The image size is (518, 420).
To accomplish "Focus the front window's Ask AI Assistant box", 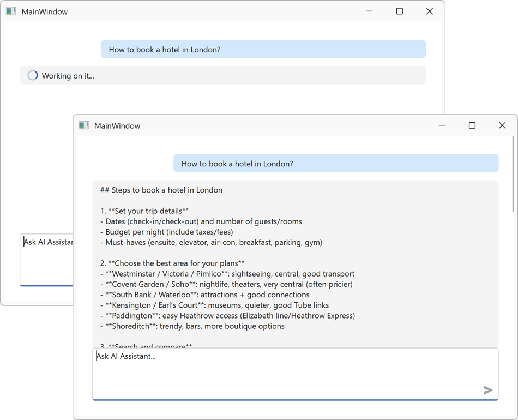I will click(x=296, y=374).
